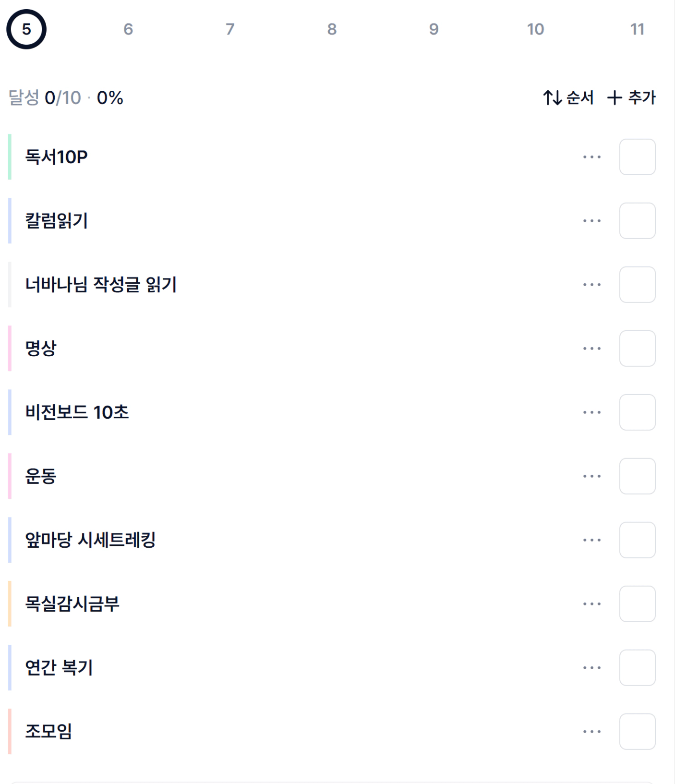Open the three-dot menu for 칼럼읽기
The height and width of the screenshot is (784, 675).
click(591, 221)
